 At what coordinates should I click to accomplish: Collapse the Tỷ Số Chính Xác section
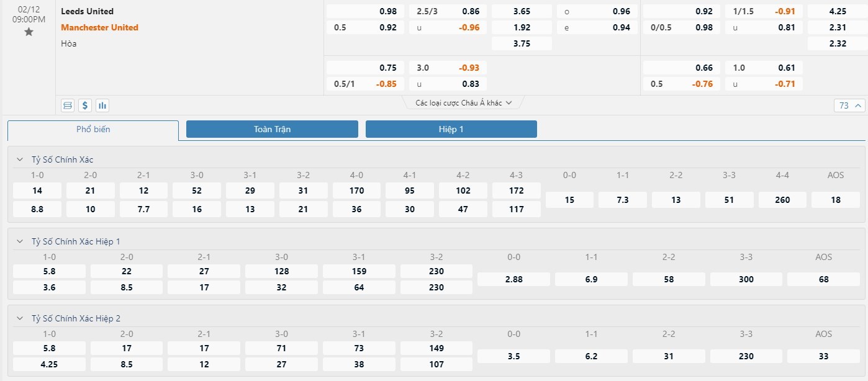19,159
